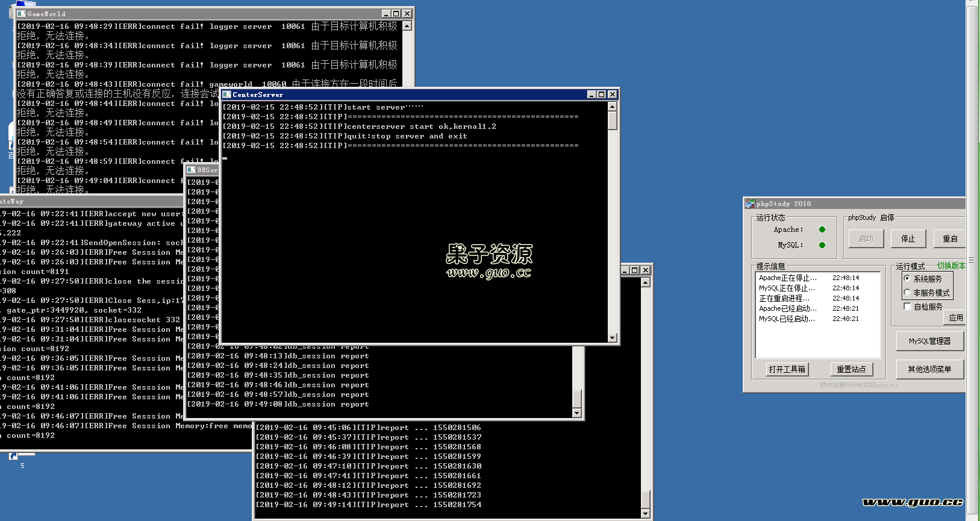Open the 其他选项菜单 options menu
The image size is (980, 521).
click(x=929, y=369)
